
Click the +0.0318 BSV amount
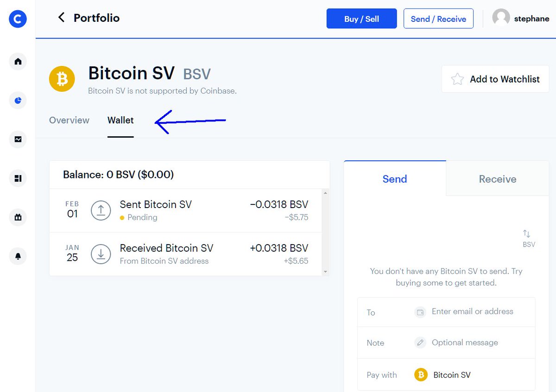click(279, 248)
